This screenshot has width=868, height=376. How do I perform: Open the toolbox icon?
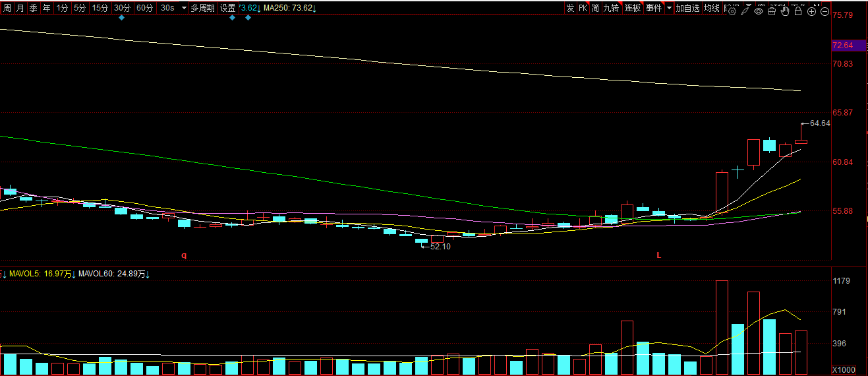(772, 11)
